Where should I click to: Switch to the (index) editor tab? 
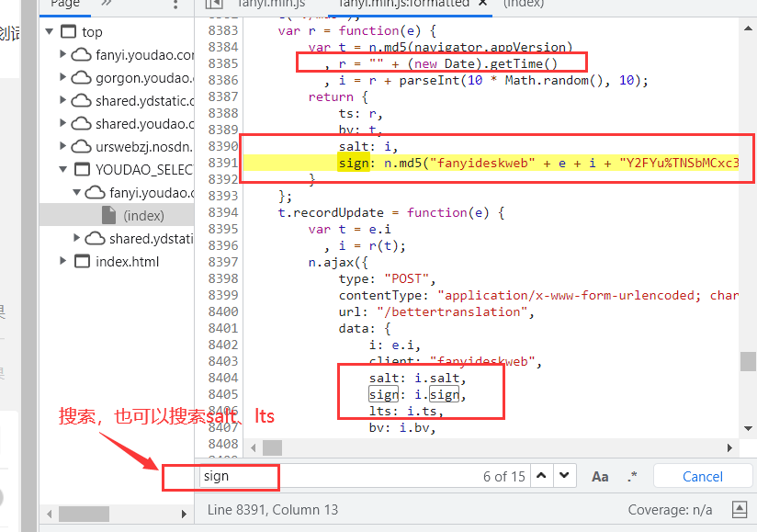524,4
